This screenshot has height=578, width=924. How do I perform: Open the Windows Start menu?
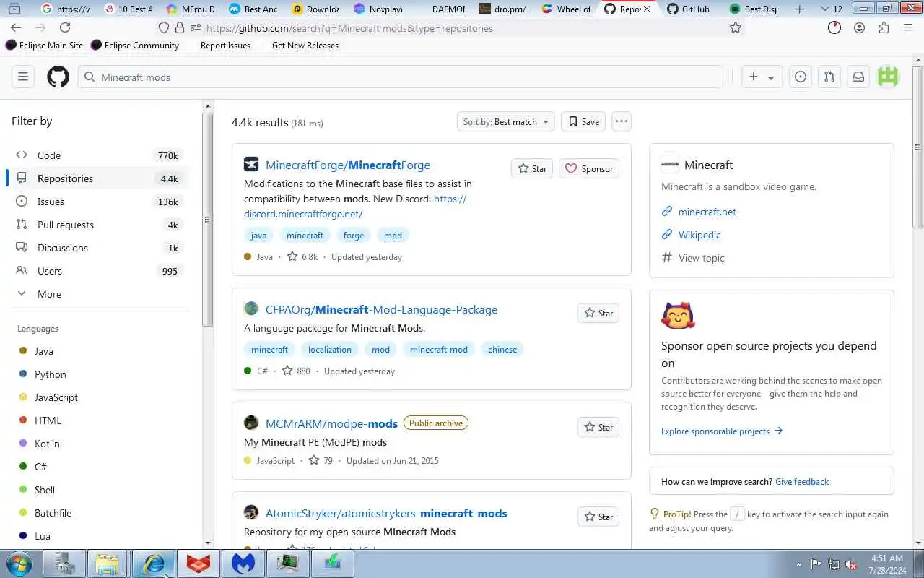[x=19, y=564]
